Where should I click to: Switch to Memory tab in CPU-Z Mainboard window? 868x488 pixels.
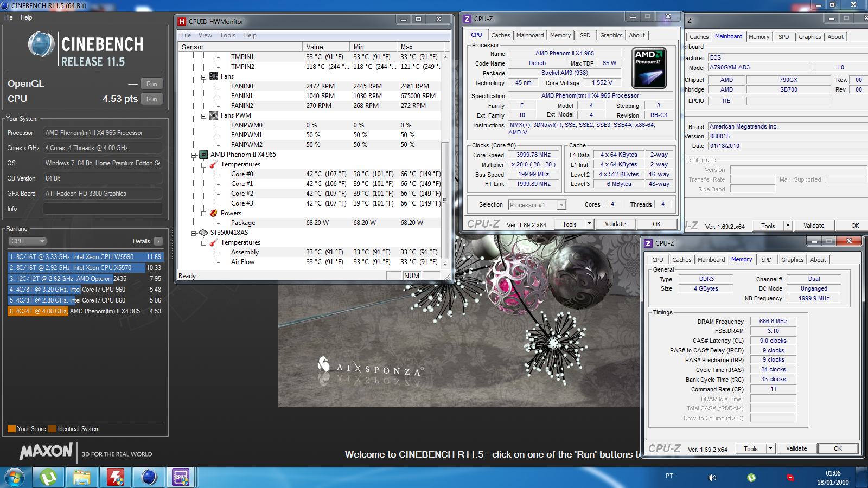[758, 37]
